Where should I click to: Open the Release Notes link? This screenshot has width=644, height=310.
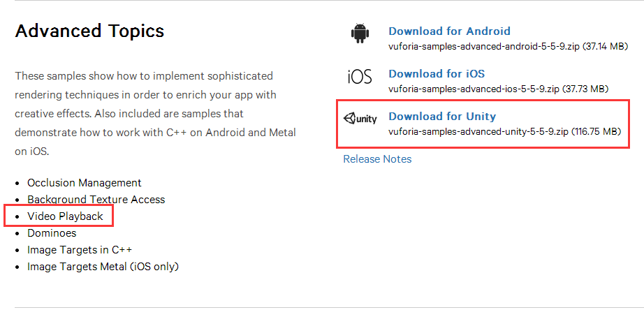pos(377,159)
